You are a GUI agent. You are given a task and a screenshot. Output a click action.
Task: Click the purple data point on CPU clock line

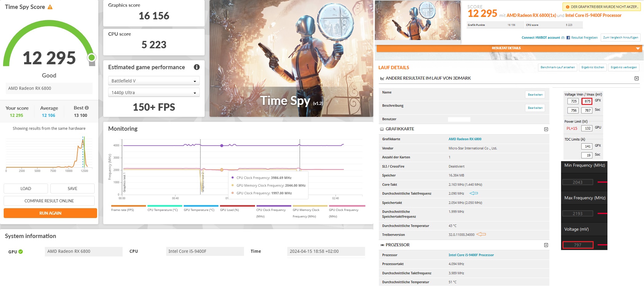click(x=222, y=145)
